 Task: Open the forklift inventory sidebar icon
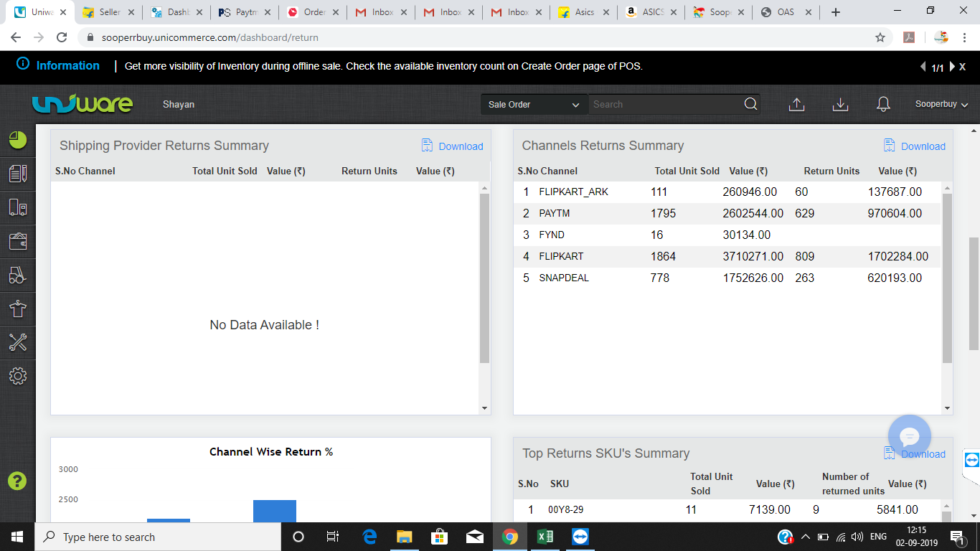pos(18,275)
